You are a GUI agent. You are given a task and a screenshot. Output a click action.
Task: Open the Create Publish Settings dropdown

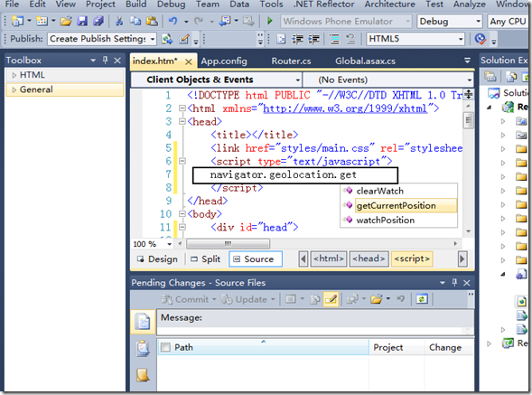pyautogui.click(x=153, y=39)
